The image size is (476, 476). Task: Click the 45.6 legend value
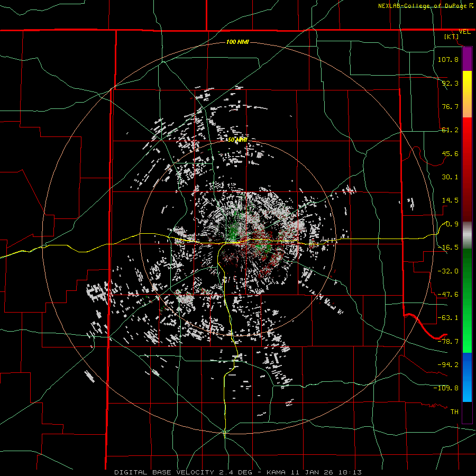pos(450,153)
